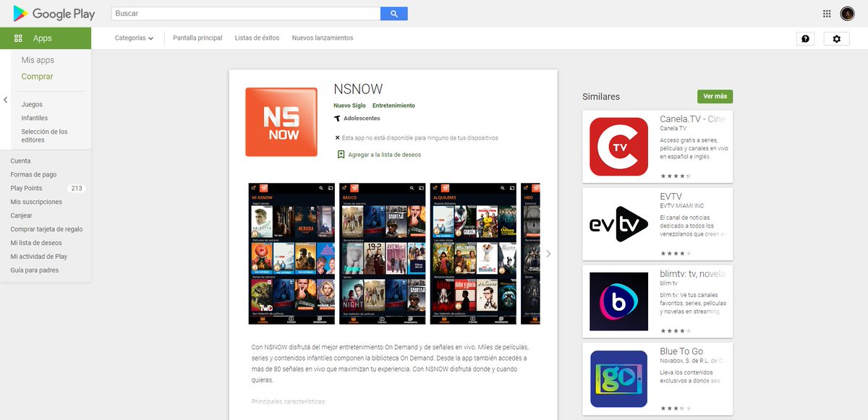Open Formas de pago

pos(33,175)
